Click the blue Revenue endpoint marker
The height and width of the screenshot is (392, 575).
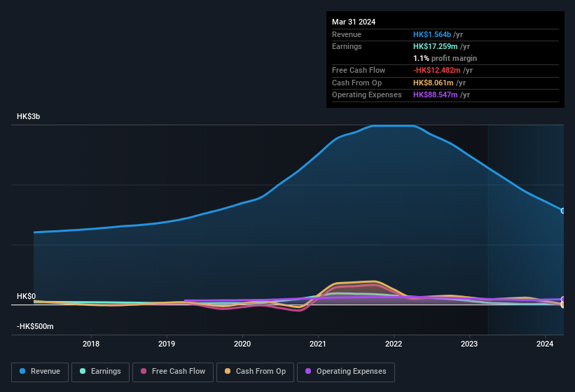(x=563, y=211)
